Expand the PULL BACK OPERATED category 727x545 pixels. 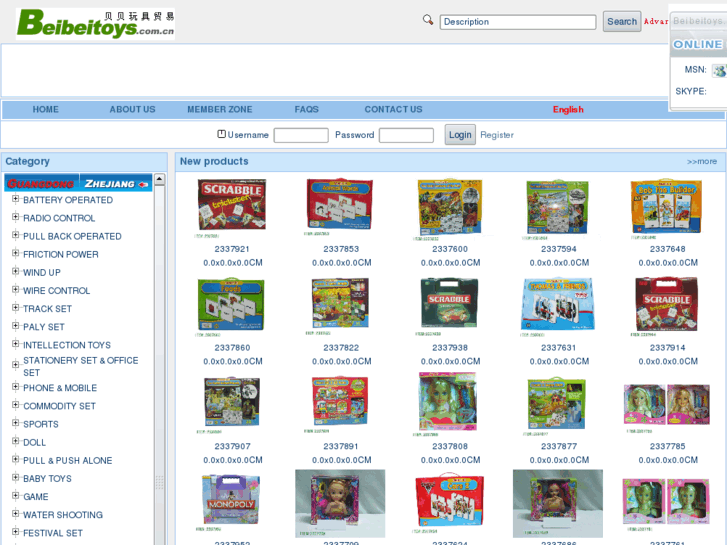15,235
